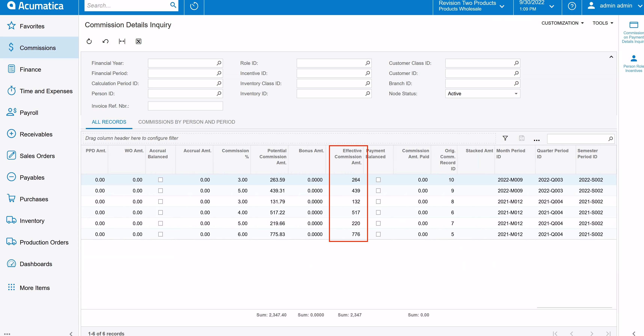The height and width of the screenshot is (336, 644).
Task: Export grid records to Excel
Action: [x=139, y=41]
